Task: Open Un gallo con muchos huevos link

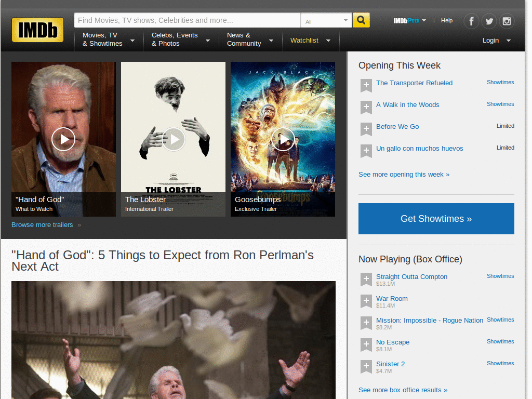Action: point(419,148)
